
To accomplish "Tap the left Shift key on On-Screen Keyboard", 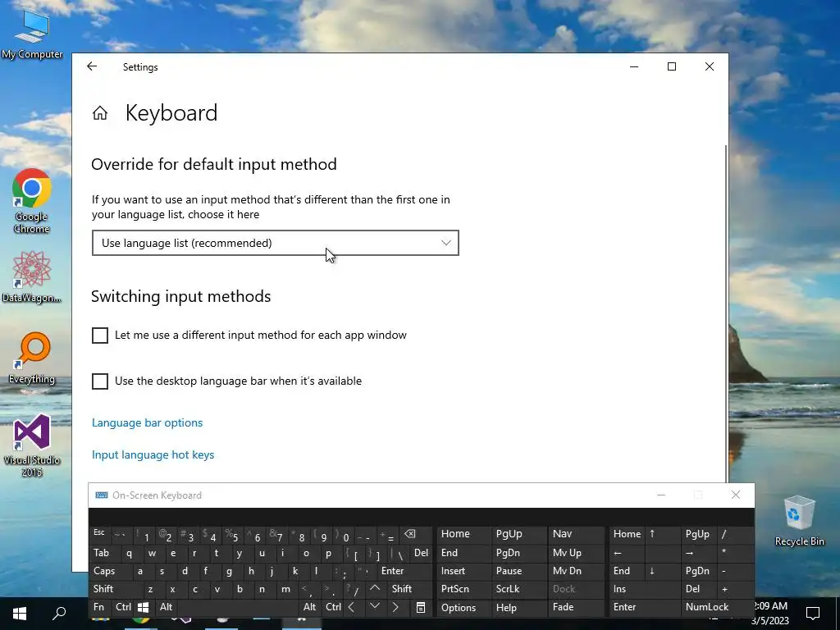I will pyautogui.click(x=115, y=589).
